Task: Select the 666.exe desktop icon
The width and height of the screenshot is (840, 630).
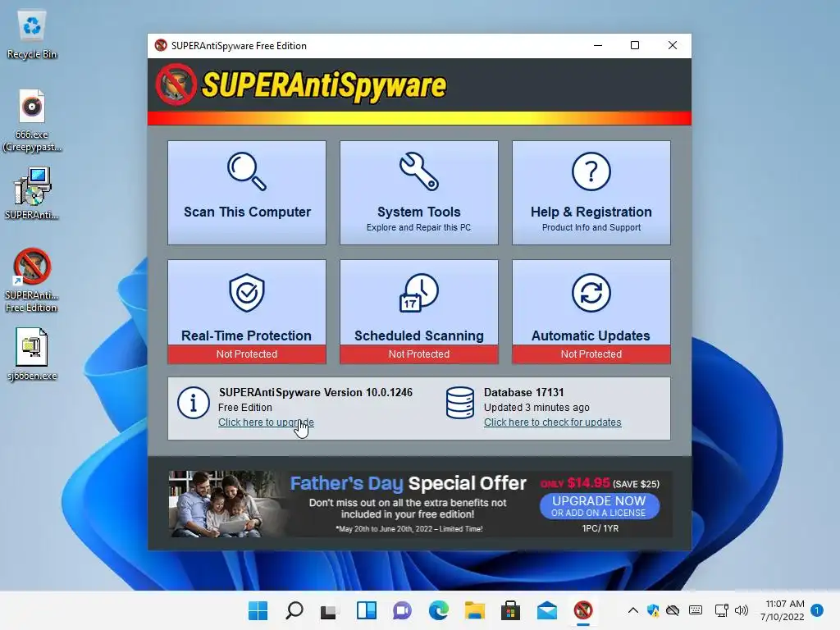Action: tap(32, 121)
